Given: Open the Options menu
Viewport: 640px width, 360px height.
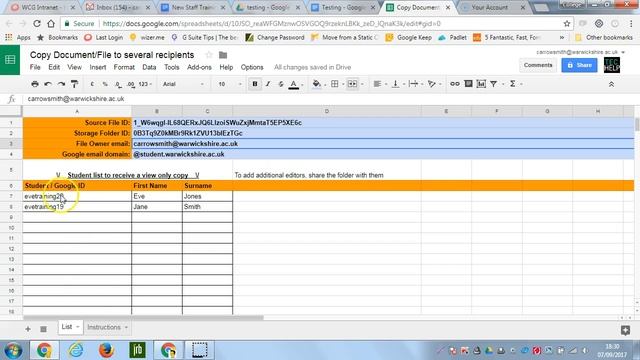Looking at the screenshot, I should tap(252, 67).
